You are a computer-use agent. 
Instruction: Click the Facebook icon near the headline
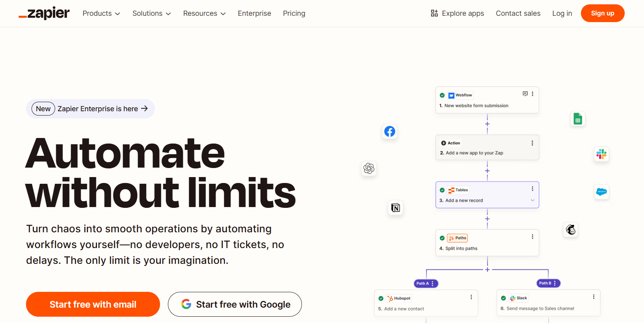tap(389, 131)
